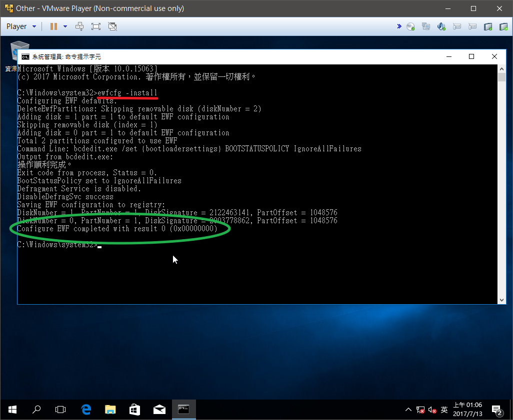The width and height of the screenshot is (513, 420).
Task: Click the Unity mode toolbar icon
Action: pyautogui.click(x=112, y=26)
